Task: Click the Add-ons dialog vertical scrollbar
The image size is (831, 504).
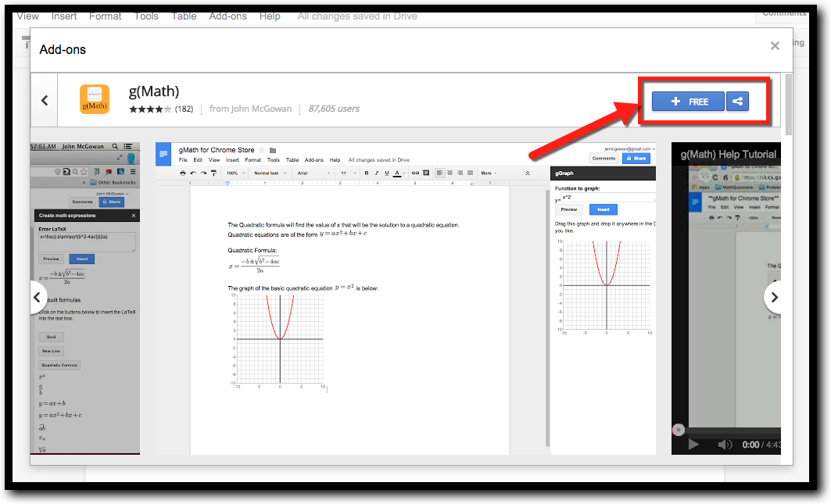Action: [x=789, y=105]
